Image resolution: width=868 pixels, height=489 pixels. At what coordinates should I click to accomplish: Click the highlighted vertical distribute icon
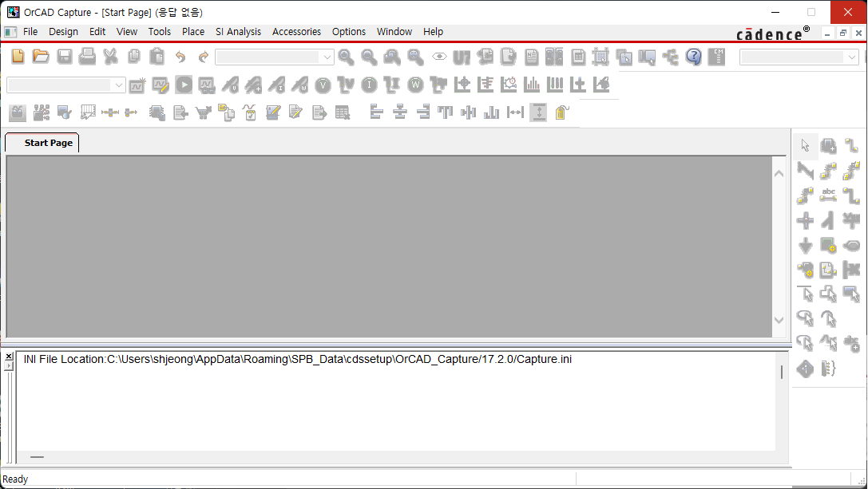[x=539, y=112]
